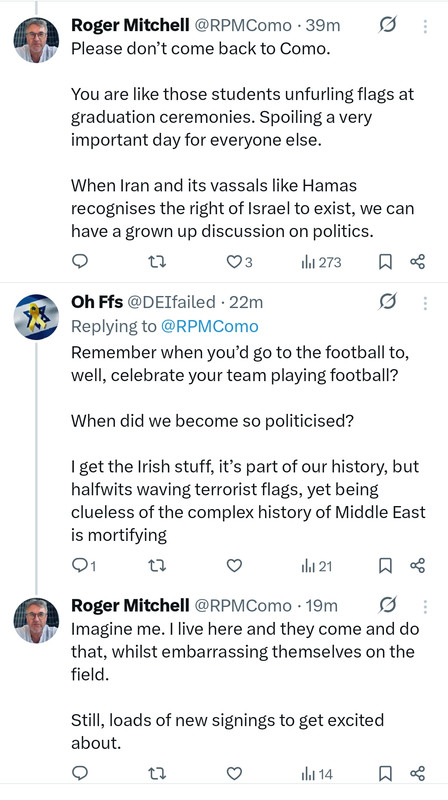
Task: Open more options menu on first tweet
Action: [x=425, y=26]
